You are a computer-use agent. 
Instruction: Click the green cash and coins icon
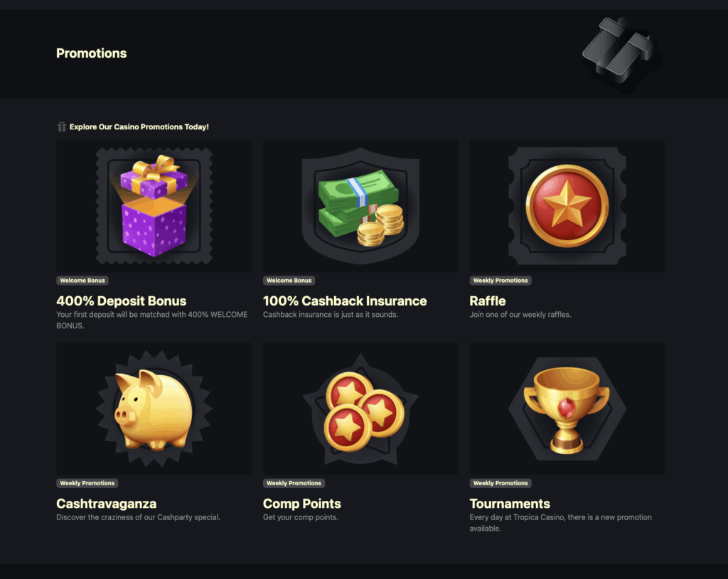360,205
